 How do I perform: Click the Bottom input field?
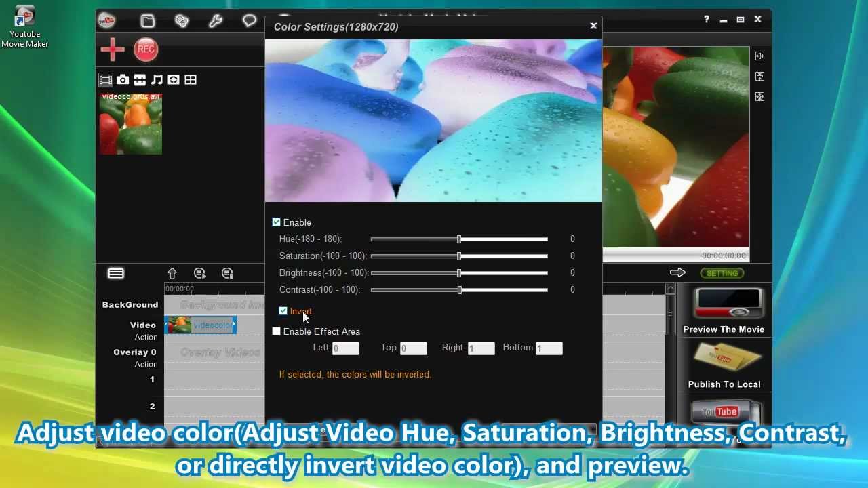pyautogui.click(x=549, y=348)
